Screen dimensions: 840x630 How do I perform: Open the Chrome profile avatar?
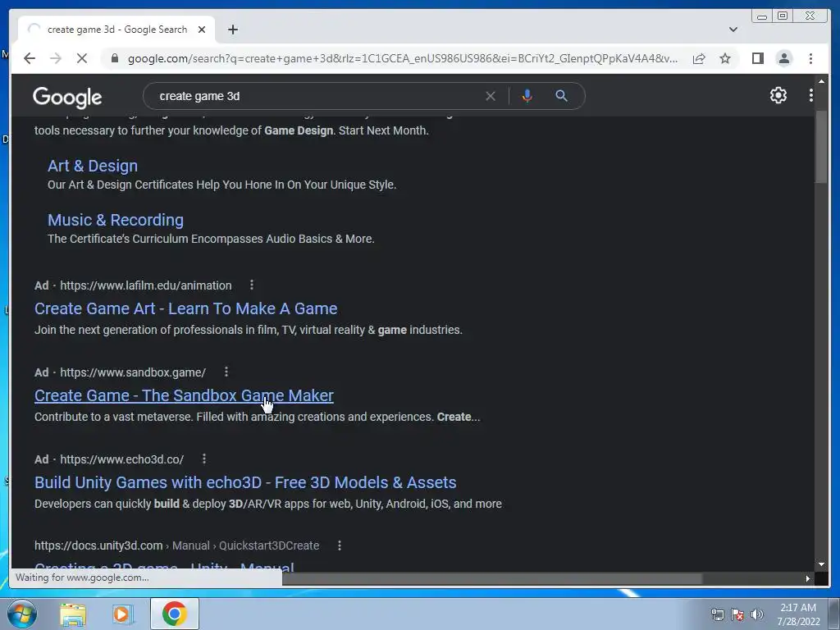coord(783,58)
